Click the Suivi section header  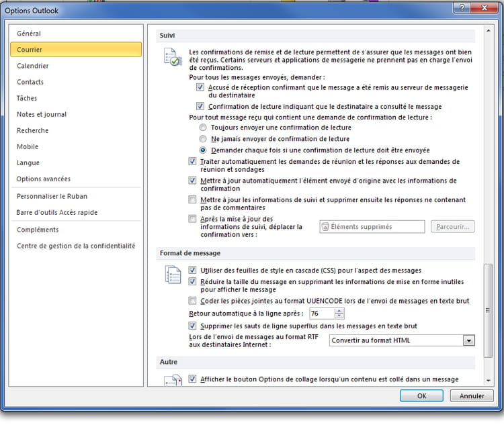315,36
